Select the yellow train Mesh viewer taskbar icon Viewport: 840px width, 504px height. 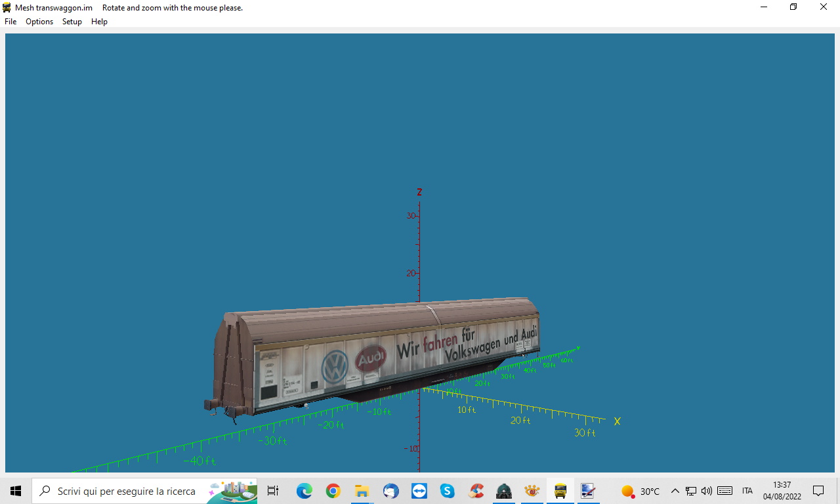click(560, 491)
